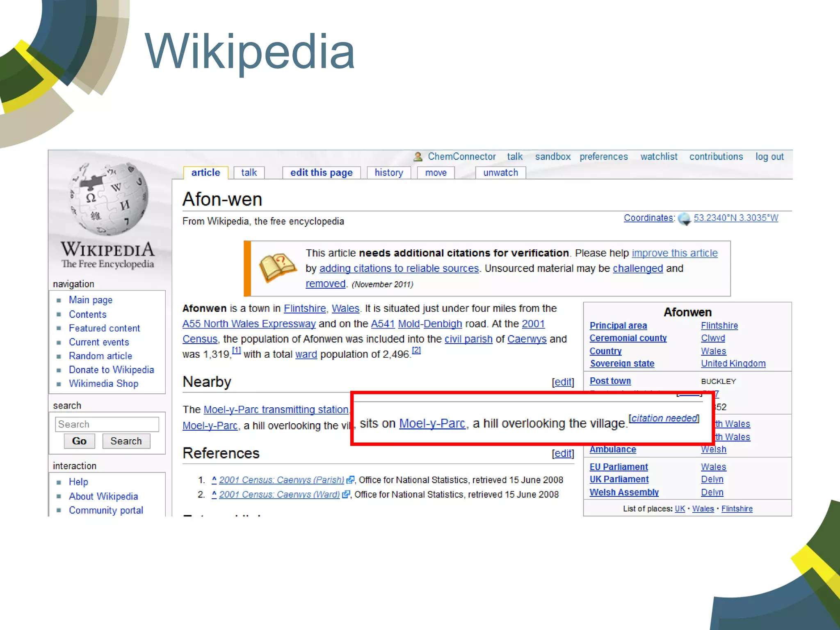This screenshot has width=840, height=630.
Task: Open 2001 Census: Caerwys (Parish) reference
Action: tap(281, 480)
